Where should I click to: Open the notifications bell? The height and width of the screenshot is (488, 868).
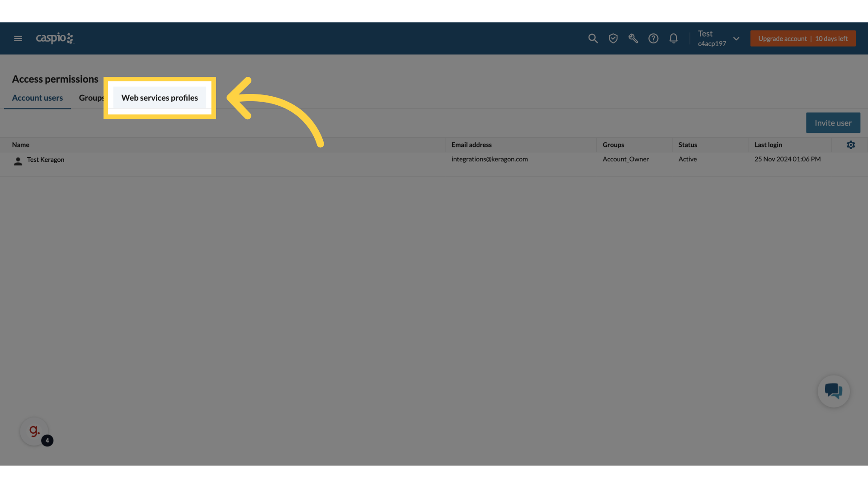674,38
